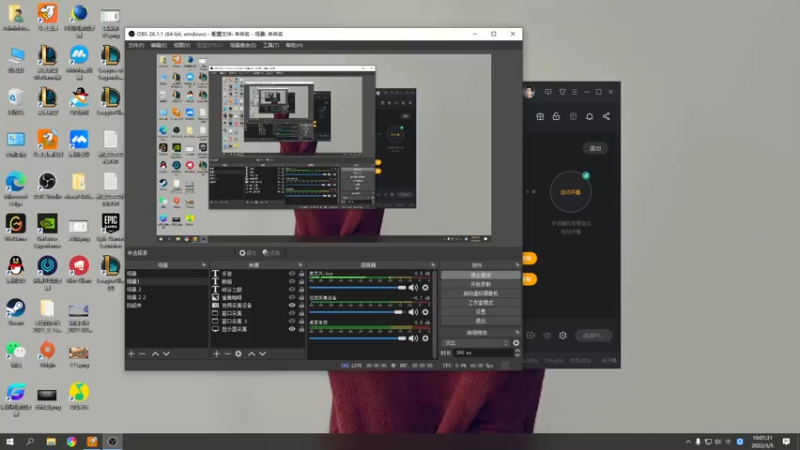Open the 工具(T) menu in OBS
800x450 pixels.
tap(271, 45)
